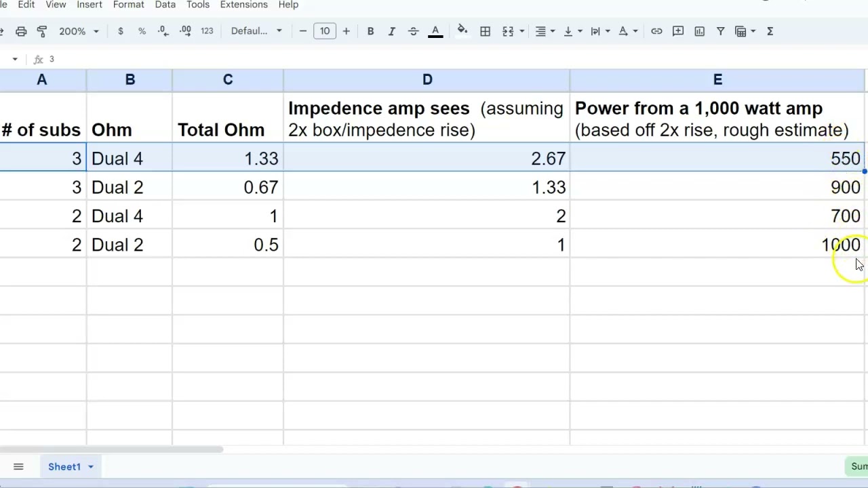
Task: Select column D header
Action: [x=427, y=80]
